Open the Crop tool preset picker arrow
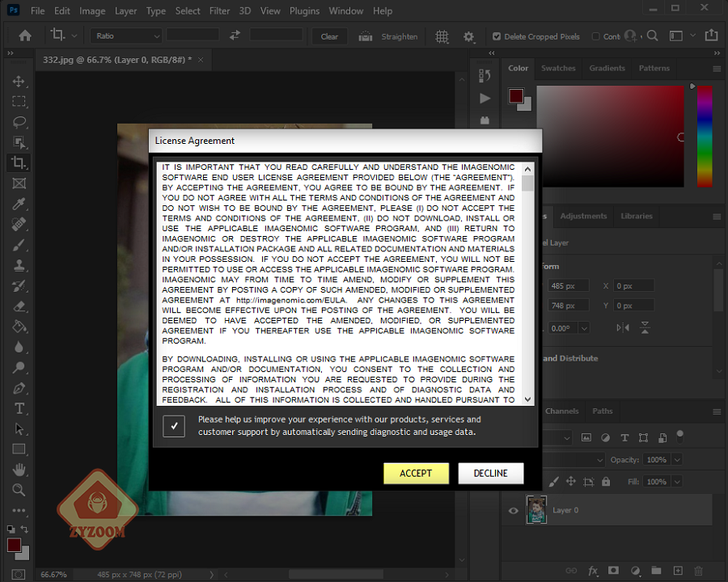This screenshot has height=582, width=728. click(x=74, y=36)
